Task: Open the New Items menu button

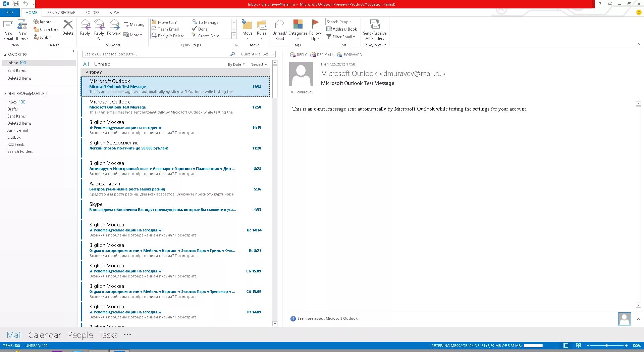Action: [22, 30]
